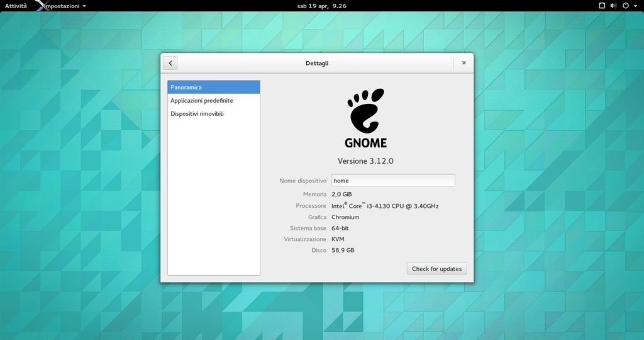Click the empty area below the sidebar list
This screenshot has width=644, height=340.
pos(213,201)
